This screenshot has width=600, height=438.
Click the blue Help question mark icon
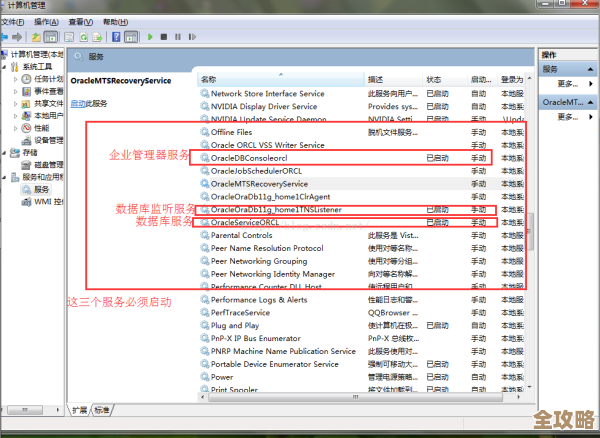point(114,37)
